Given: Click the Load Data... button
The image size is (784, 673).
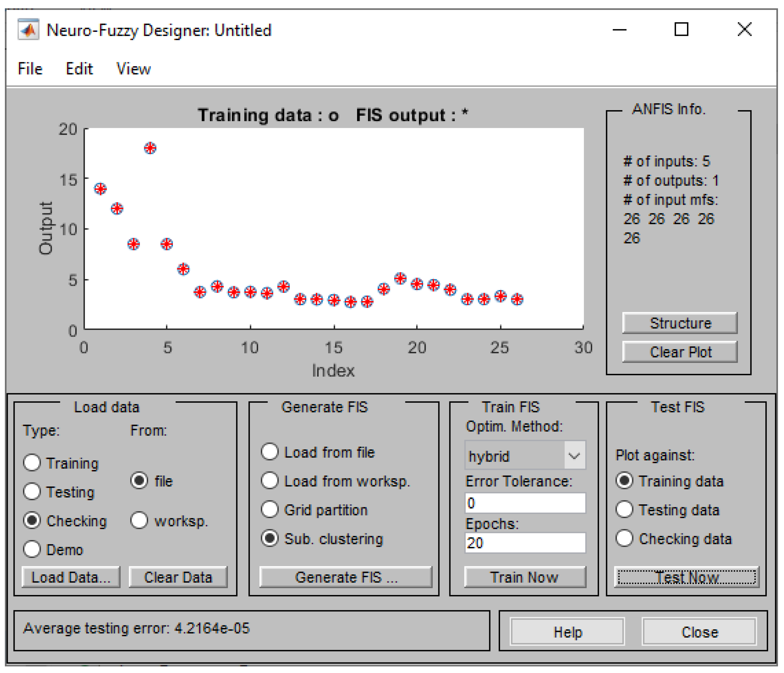Looking at the screenshot, I should pyautogui.click(x=71, y=577).
